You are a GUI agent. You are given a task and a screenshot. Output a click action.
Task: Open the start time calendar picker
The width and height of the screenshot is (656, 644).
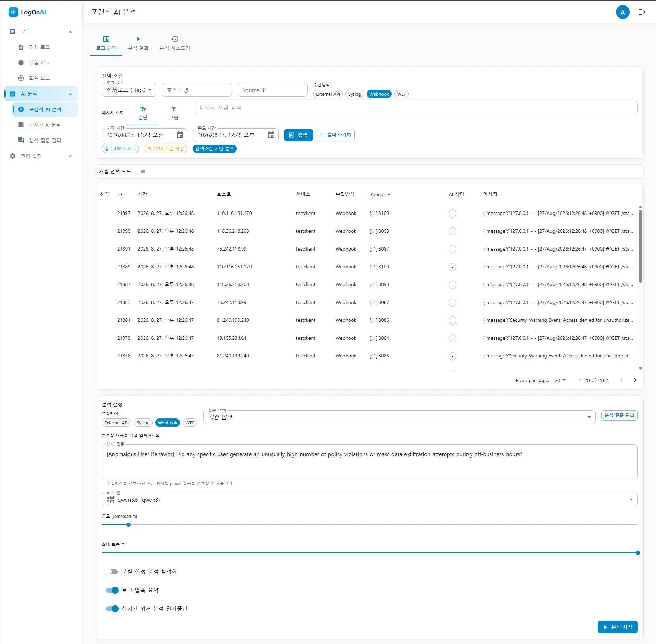point(180,135)
